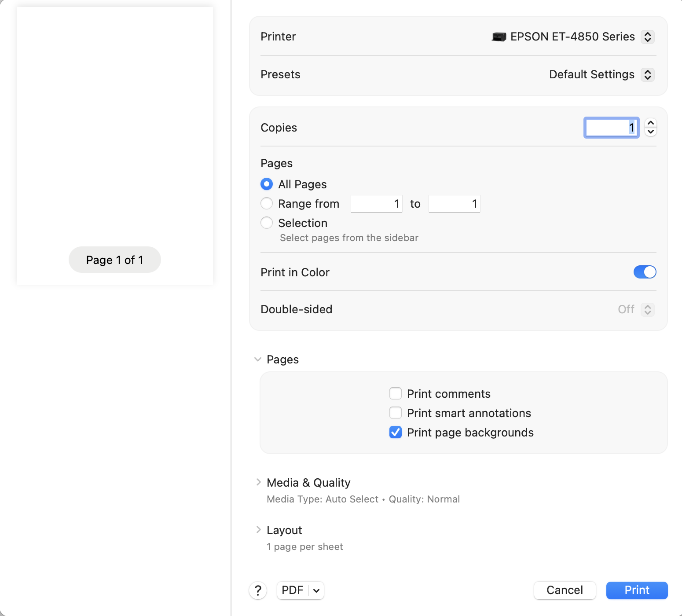Enable Print smart annotations checkbox
This screenshot has width=682, height=616.
click(x=396, y=413)
